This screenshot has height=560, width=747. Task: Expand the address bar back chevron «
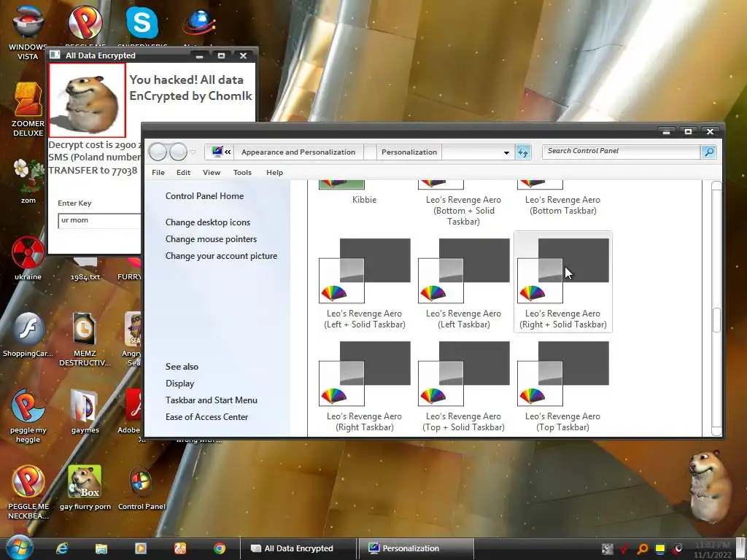click(228, 152)
